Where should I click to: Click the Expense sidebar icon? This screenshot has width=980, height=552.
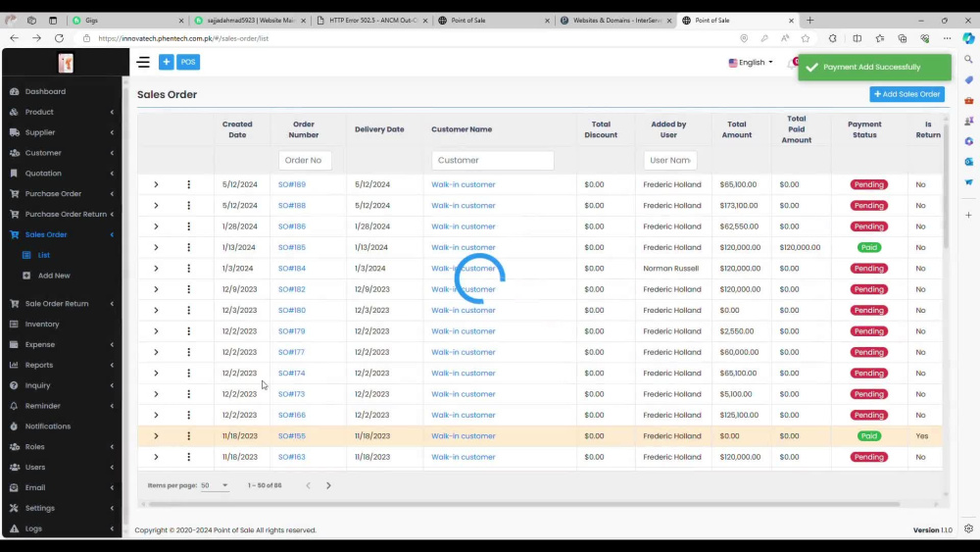pyautogui.click(x=14, y=344)
